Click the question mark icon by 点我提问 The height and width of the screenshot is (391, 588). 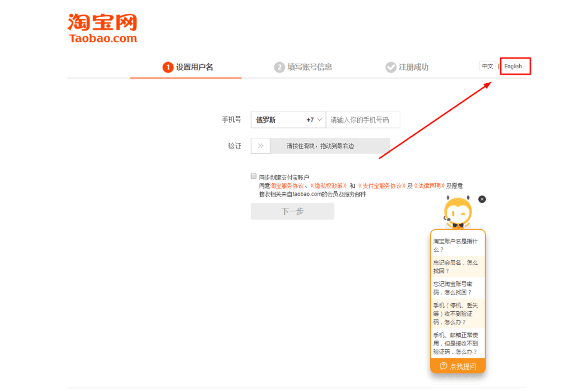pyautogui.click(x=443, y=366)
